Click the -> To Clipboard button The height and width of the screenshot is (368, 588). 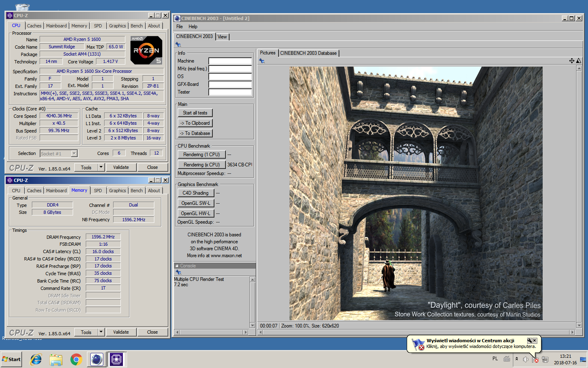point(195,123)
